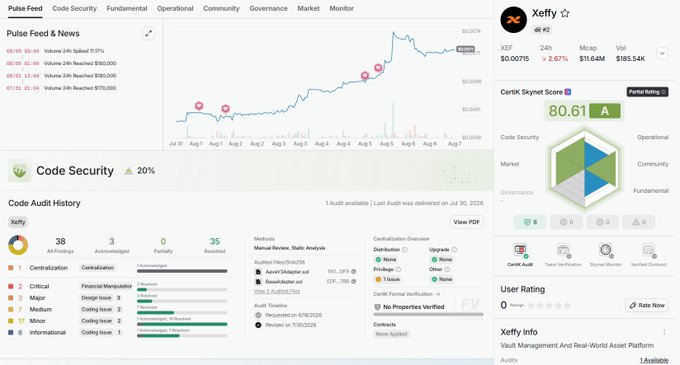Screen dimensions: 680x365
Task: Copy hash icon beside BaseAdapter.sol
Action: click(x=353, y=281)
